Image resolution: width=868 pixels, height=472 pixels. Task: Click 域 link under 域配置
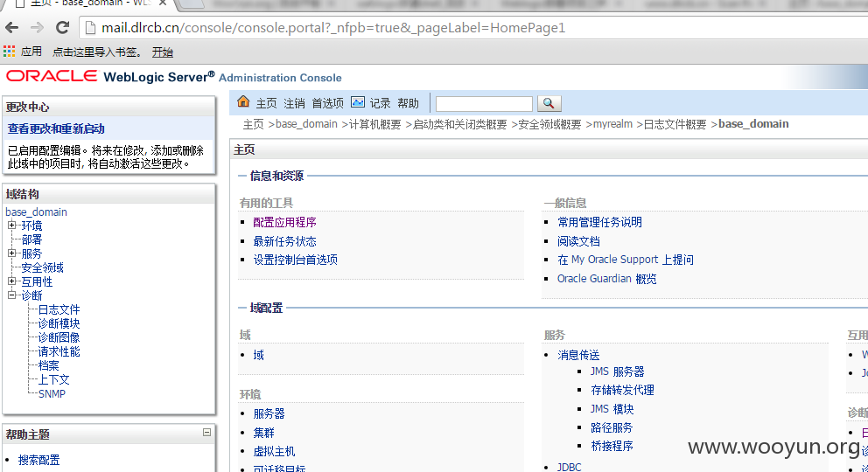(x=258, y=355)
